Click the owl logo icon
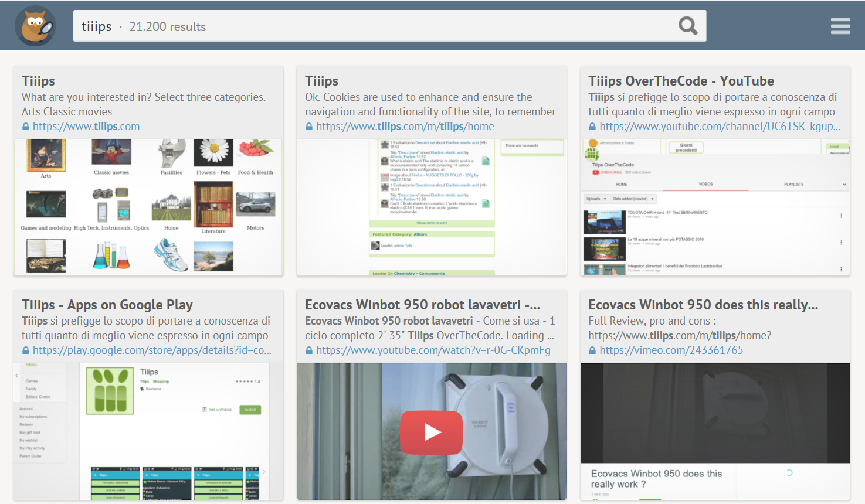The width and height of the screenshot is (865, 504). (35, 26)
